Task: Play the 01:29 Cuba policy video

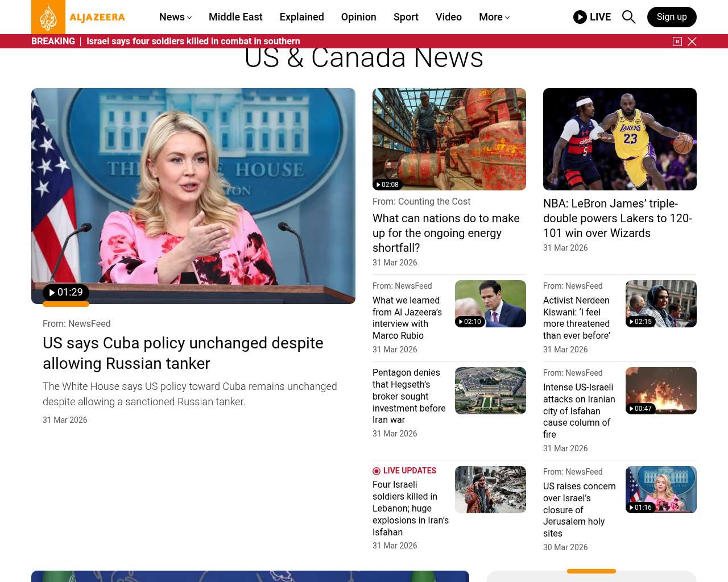Action: (x=66, y=293)
